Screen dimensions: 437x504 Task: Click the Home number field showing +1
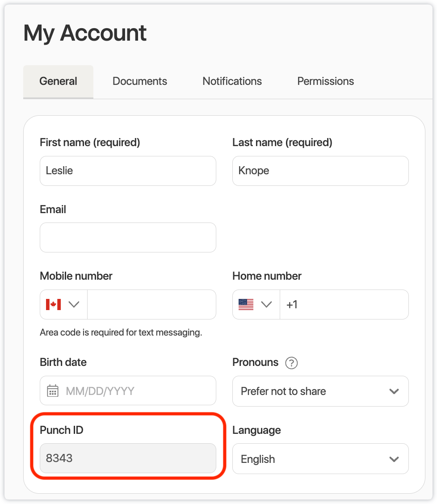[x=344, y=305]
